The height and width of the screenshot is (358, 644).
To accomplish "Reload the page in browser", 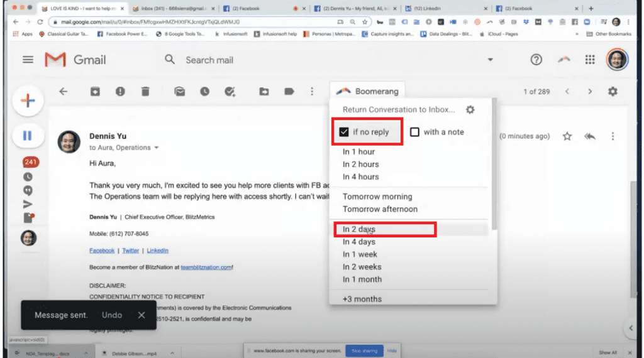I will 40,22.
